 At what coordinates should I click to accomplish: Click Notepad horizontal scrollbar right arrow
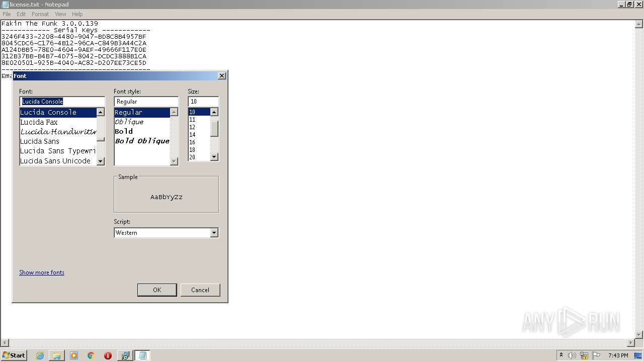coord(631,343)
